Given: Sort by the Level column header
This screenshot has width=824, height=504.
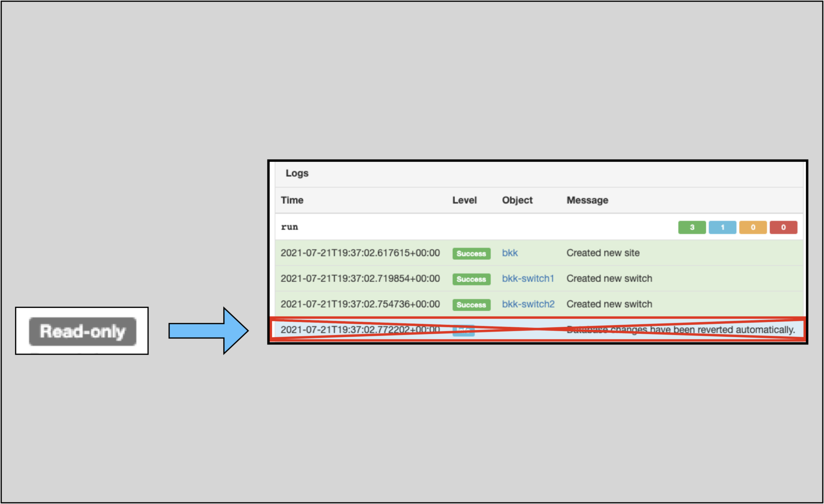Looking at the screenshot, I should (464, 200).
